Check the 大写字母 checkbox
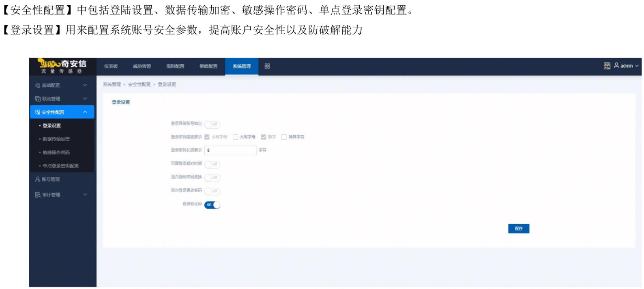 (235, 137)
